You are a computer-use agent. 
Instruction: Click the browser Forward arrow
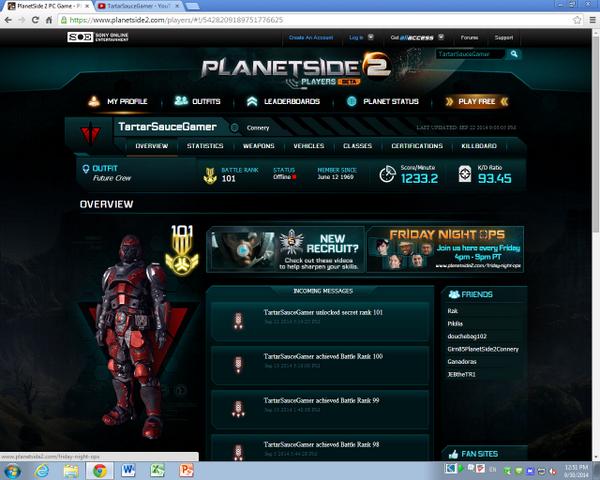point(21,20)
